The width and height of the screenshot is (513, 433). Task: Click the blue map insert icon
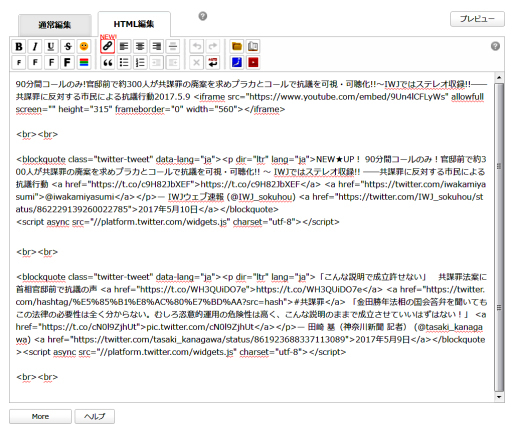tap(237, 63)
